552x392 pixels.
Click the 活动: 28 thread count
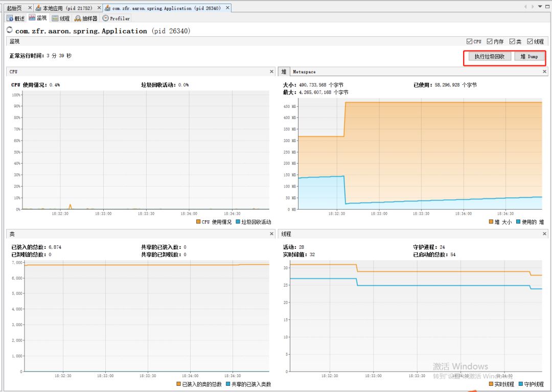[x=293, y=247]
